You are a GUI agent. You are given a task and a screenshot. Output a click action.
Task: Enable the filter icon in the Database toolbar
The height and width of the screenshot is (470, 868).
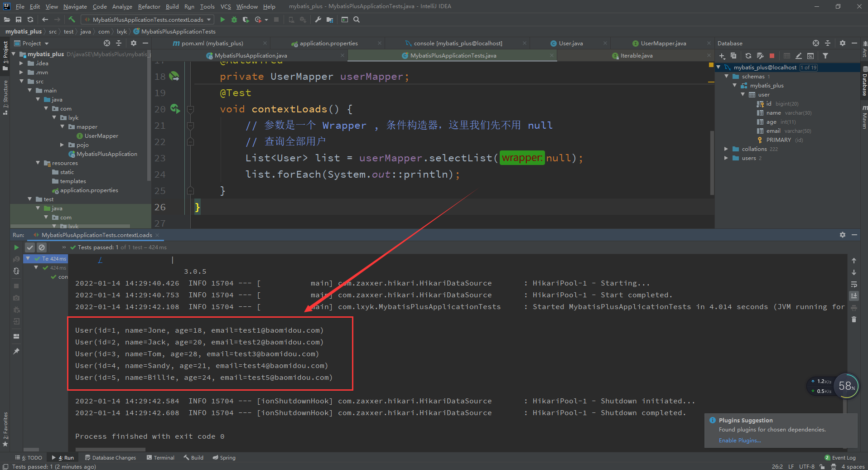click(826, 56)
